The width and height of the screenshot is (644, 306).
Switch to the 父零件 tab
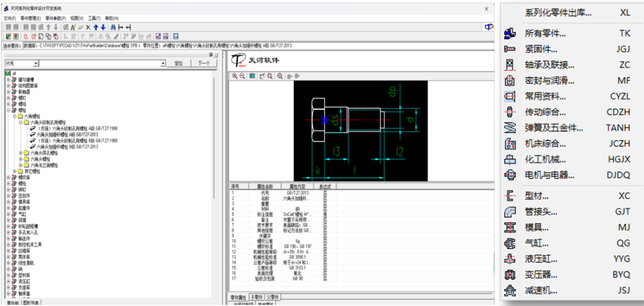(x=273, y=296)
